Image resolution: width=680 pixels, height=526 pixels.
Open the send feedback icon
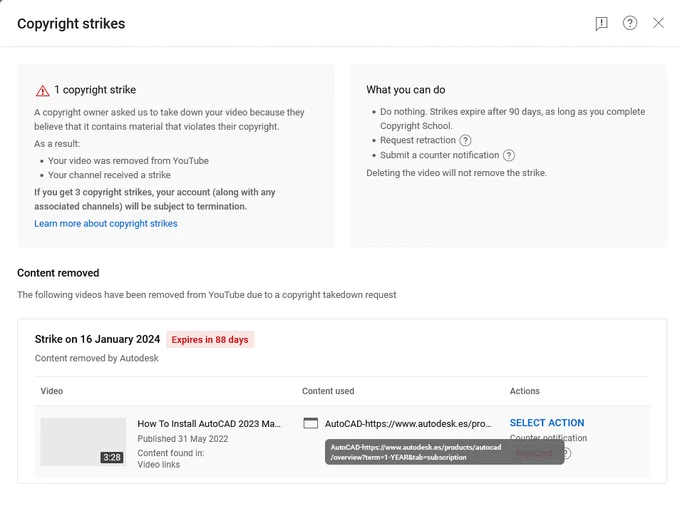pos(601,23)
